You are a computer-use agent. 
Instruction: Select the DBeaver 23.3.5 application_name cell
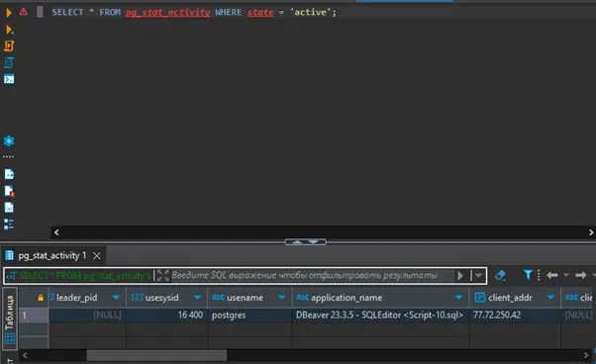380,315
